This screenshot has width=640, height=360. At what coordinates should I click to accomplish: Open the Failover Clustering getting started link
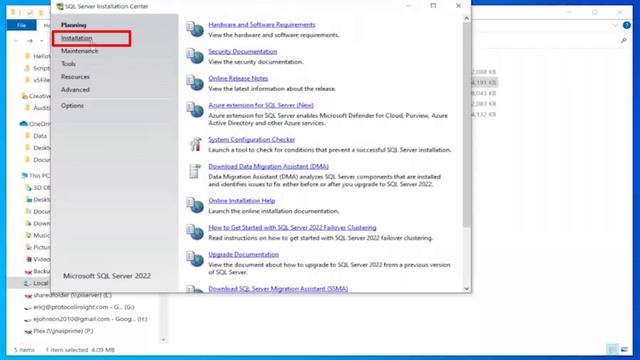(292, 228)
